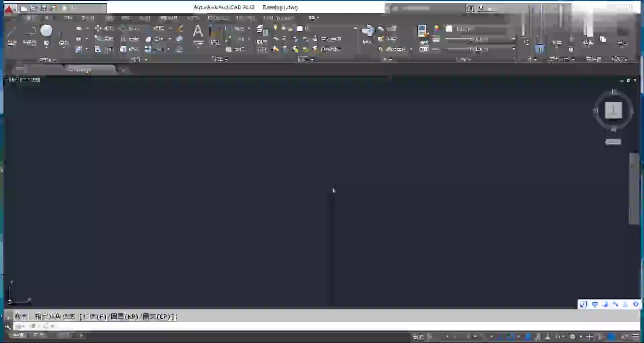Toggle object snap in the status bar
The image size is (644, 343).
[x=510, y=336]
